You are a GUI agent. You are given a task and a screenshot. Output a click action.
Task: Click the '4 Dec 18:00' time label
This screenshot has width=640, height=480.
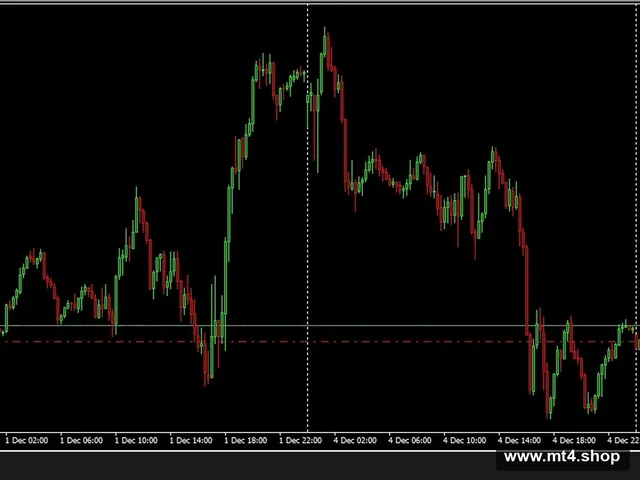click(x=574, y=440)
